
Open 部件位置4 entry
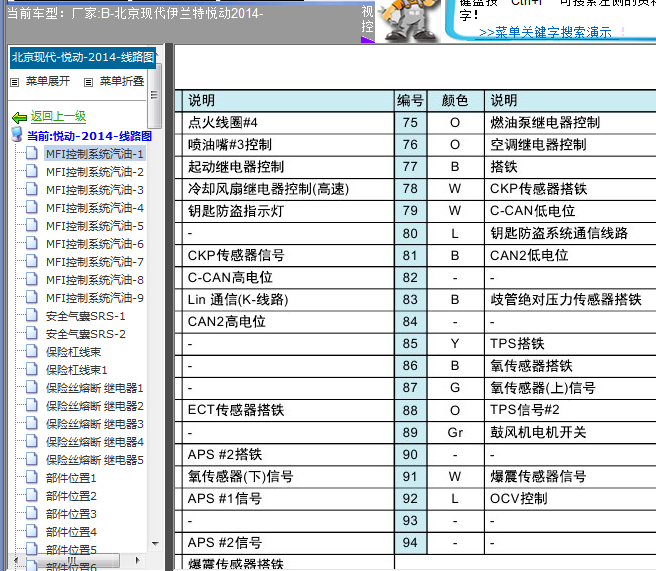[x=71, y=532]
